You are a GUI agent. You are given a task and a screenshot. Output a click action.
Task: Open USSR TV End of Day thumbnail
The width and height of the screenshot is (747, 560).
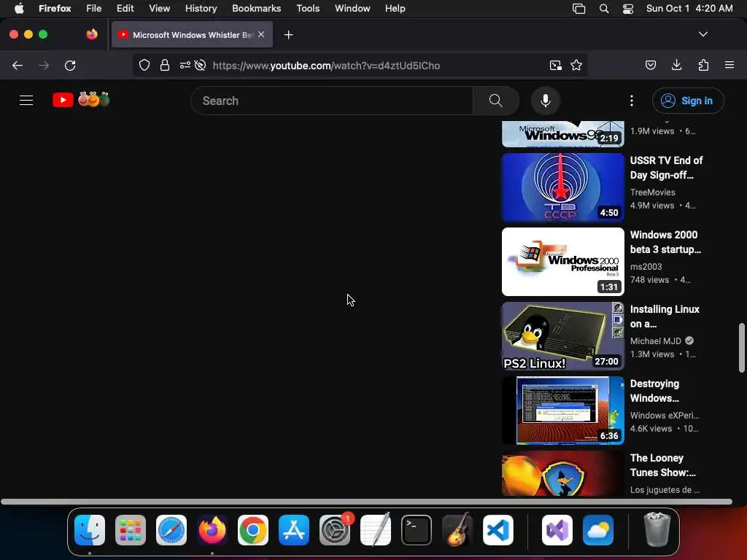[x=562, y=187]
